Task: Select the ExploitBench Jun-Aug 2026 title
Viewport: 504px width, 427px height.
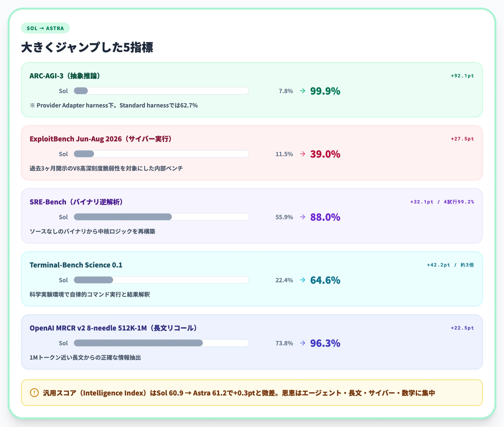Action: [x=101, y=139]
